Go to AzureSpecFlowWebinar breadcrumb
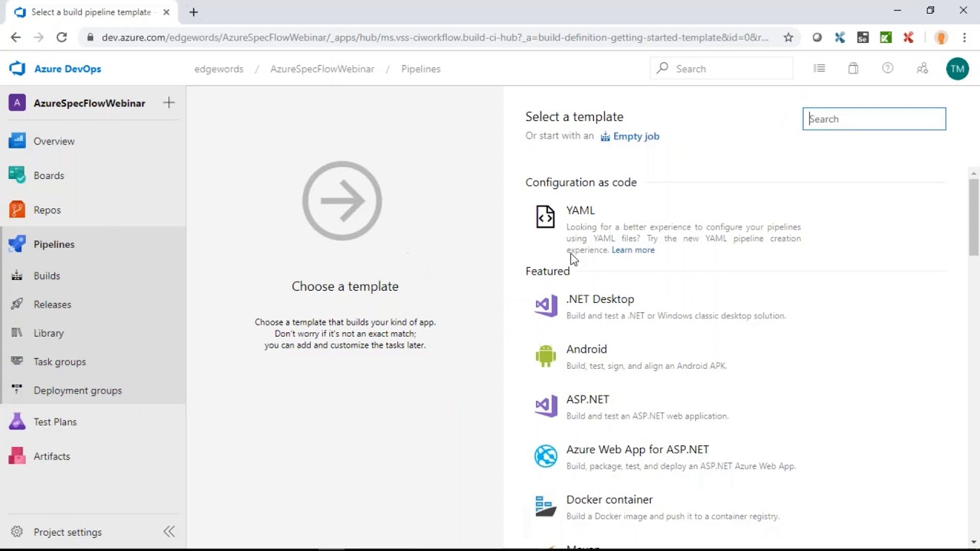Image resolution: width=980 pixels, height=551 pixels. click(x=322, y=69)
